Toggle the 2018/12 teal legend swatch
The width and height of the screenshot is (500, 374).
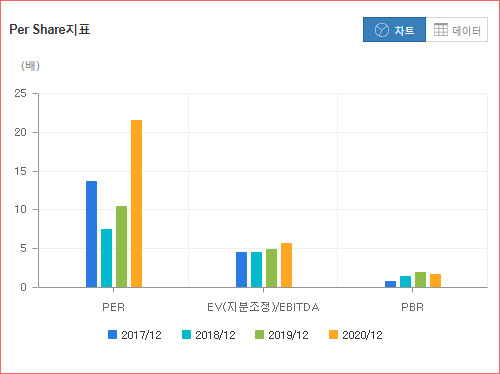point(186,334)
